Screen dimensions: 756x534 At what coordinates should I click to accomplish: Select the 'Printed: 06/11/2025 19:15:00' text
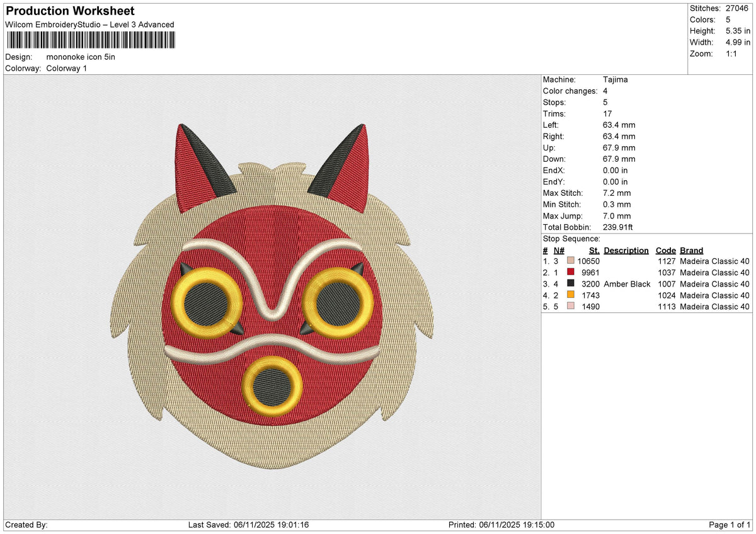click(501, 525)
